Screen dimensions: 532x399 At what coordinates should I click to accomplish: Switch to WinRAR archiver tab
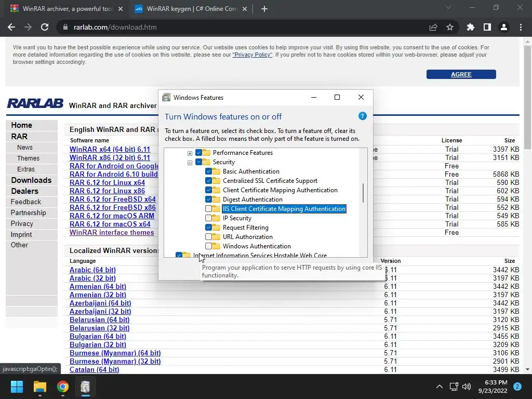67,9
